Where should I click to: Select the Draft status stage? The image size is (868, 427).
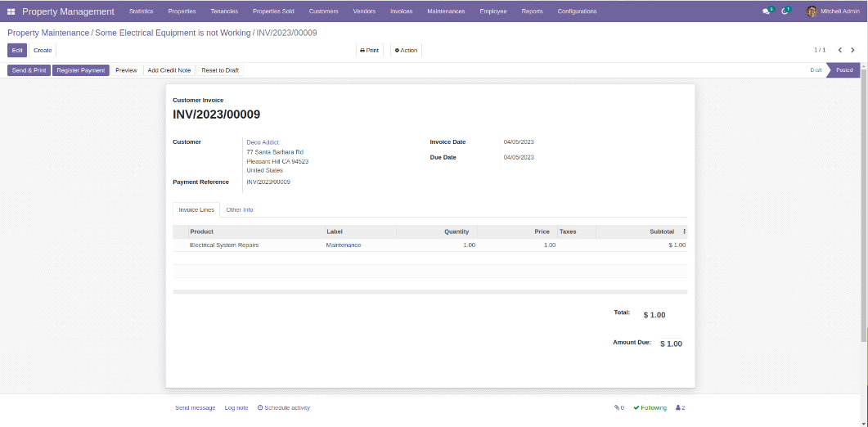(816, 70)
